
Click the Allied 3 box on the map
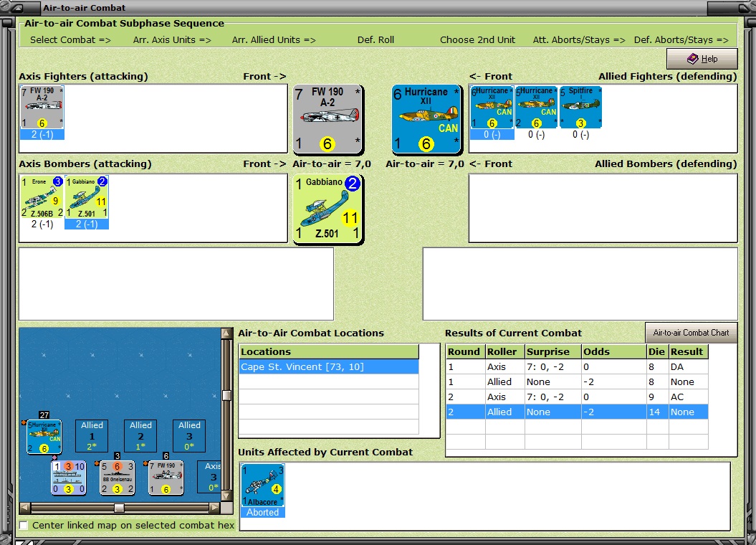(x=189, y=436)
